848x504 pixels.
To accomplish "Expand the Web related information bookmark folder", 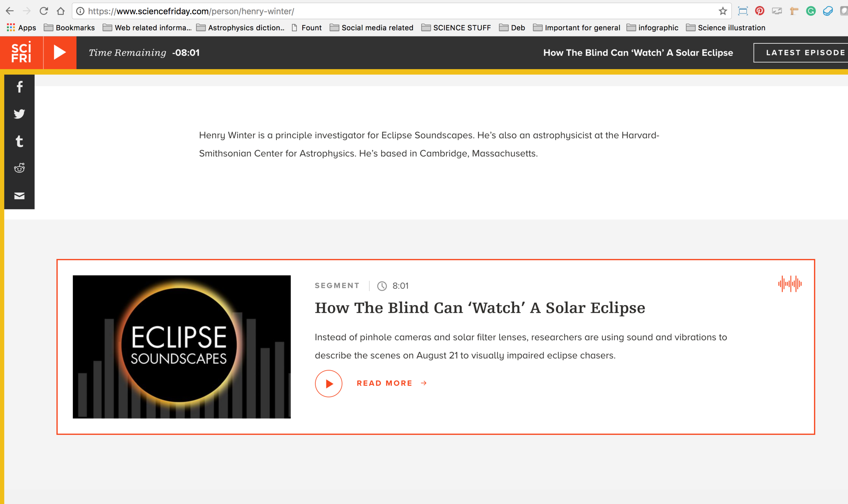I will [x=147, y=28].
